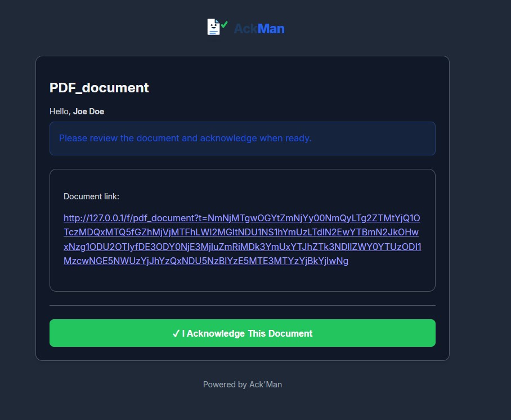Click the Please review the document notice
The height and width of the screenshot is (420, 511).
coord(185,138)
